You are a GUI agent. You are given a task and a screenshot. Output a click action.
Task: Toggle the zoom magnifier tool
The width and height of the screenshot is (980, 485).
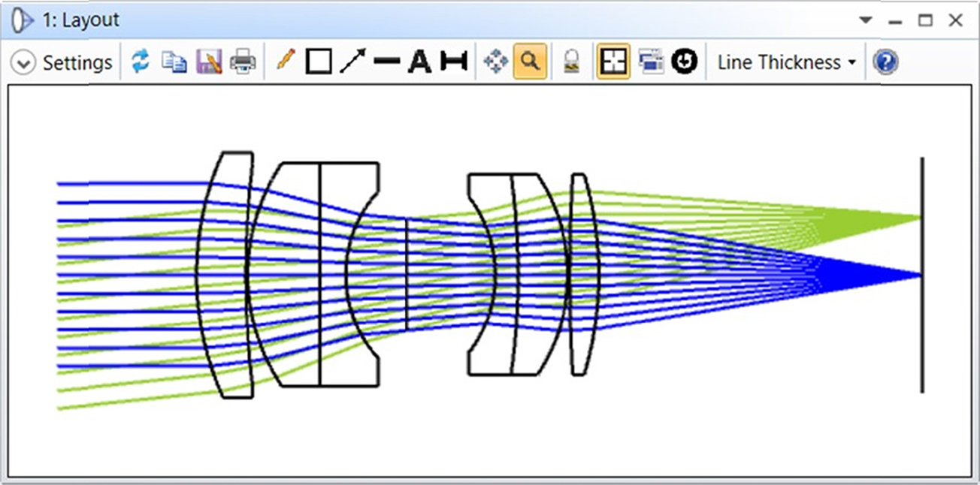[530, 62]
